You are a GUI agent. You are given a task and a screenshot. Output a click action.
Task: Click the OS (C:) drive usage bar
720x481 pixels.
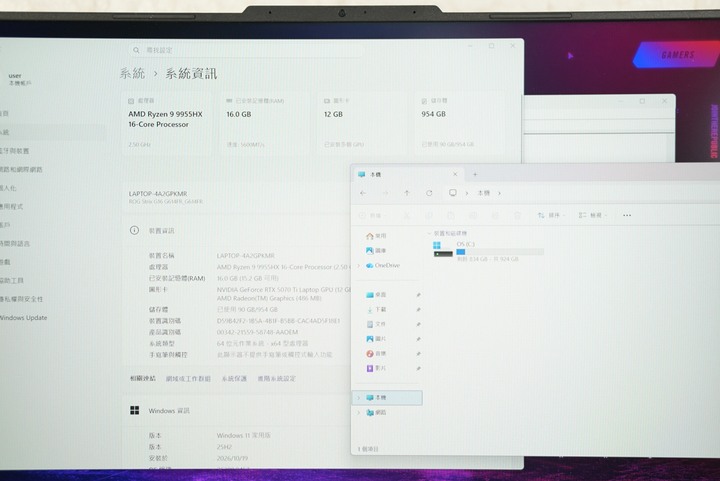500,252
